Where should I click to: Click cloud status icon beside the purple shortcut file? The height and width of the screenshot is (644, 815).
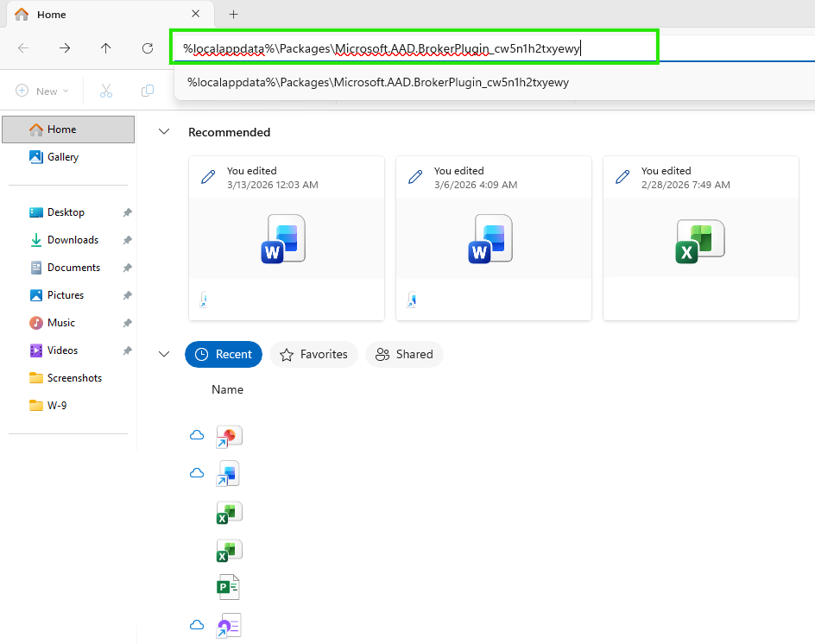pyautogui.click(x=197, y=625)
